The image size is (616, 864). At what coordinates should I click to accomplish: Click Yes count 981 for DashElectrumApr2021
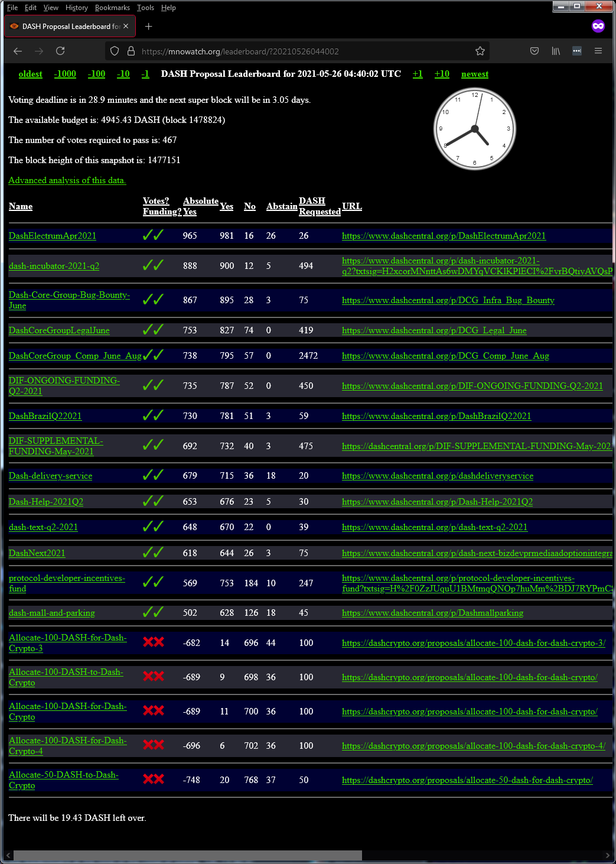coord(227,236)
